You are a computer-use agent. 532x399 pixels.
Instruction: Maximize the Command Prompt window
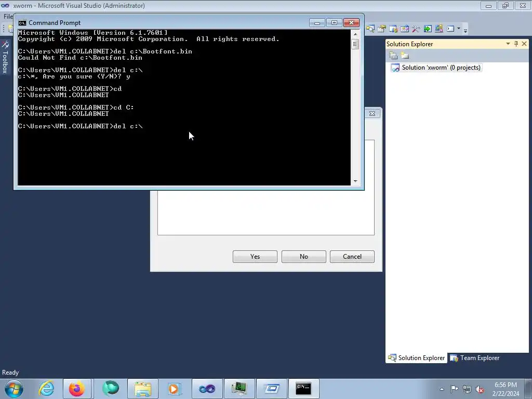(334, 23)
